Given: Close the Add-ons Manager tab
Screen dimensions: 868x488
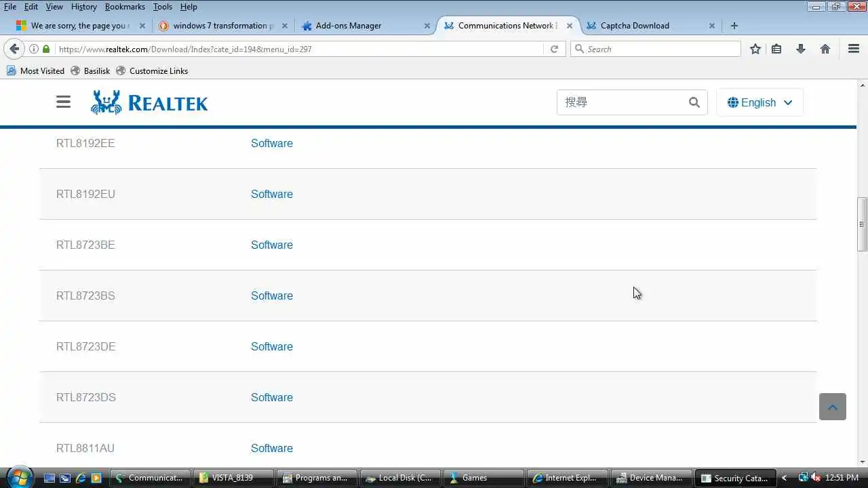Looking at the screenshot, I should [x=427, y=26].
